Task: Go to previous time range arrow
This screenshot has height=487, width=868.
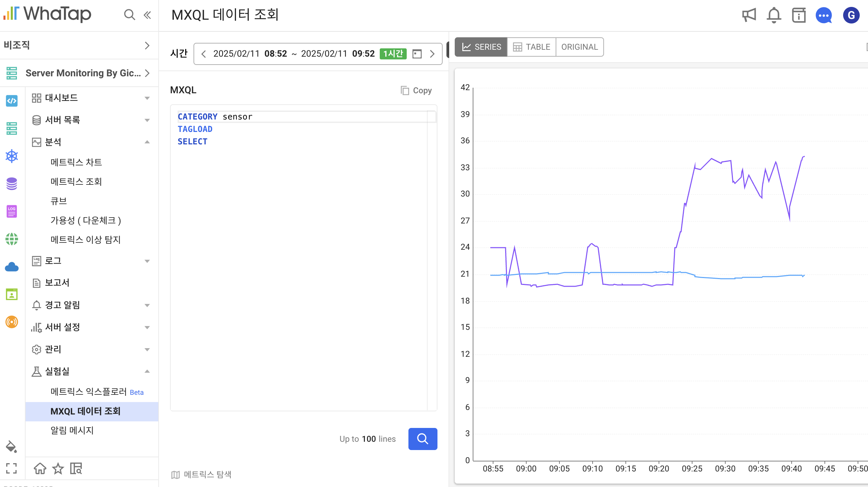Action: (204, 54)
